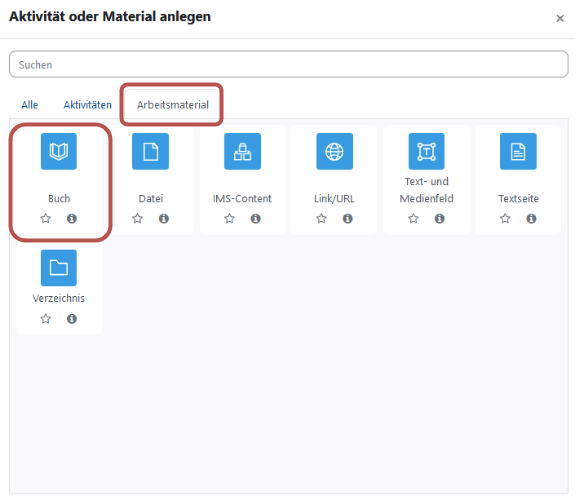Choose the Datei file icon
The height and width of the screenshot is (501, 577).
151,151
